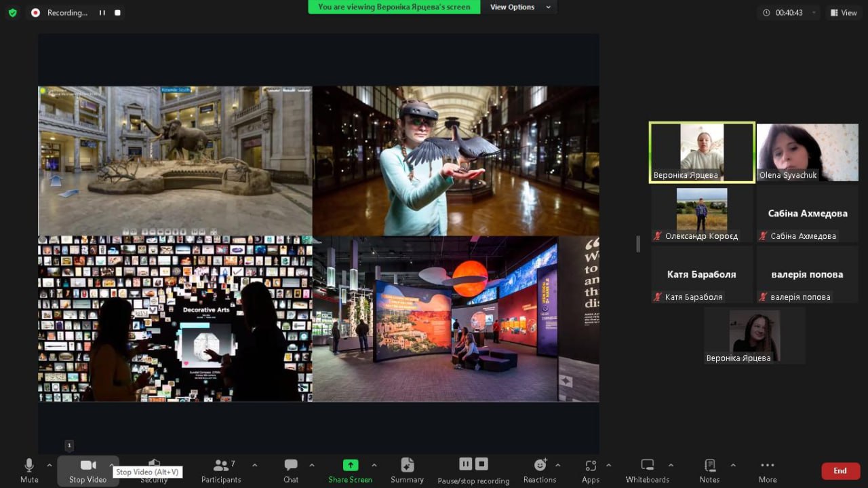Turn off camera with Stop Video
This screenshot has height=488, width=868.
tap(87, 470)
